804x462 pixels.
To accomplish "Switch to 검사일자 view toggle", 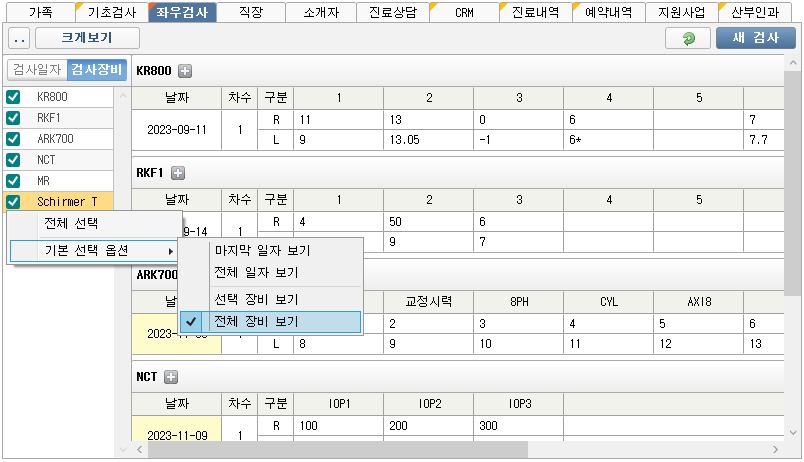I will point(37,70).
